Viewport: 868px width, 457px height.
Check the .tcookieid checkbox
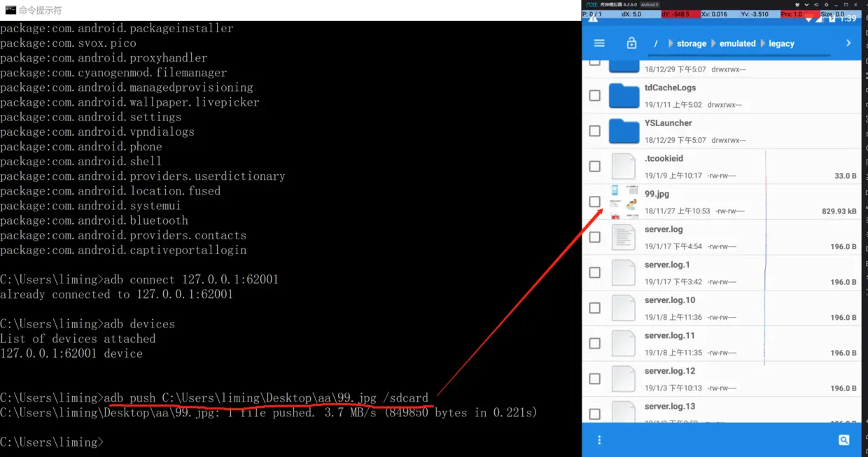click(x=595, y=167)
